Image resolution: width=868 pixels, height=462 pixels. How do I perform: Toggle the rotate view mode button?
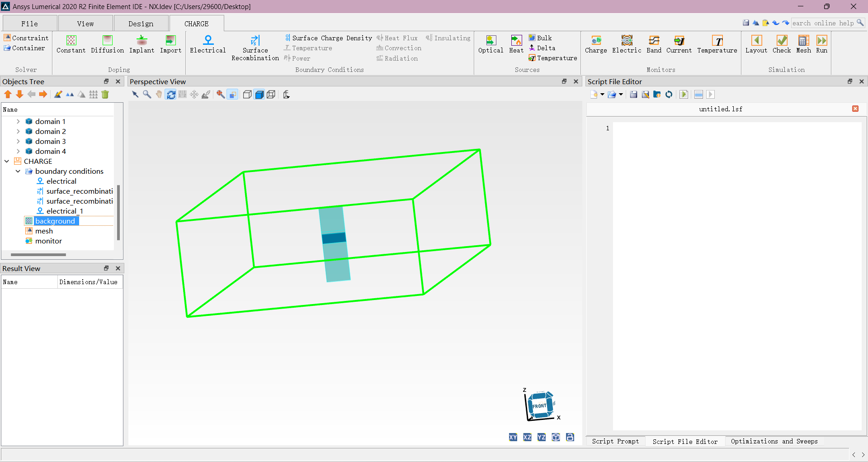point(171,95)
